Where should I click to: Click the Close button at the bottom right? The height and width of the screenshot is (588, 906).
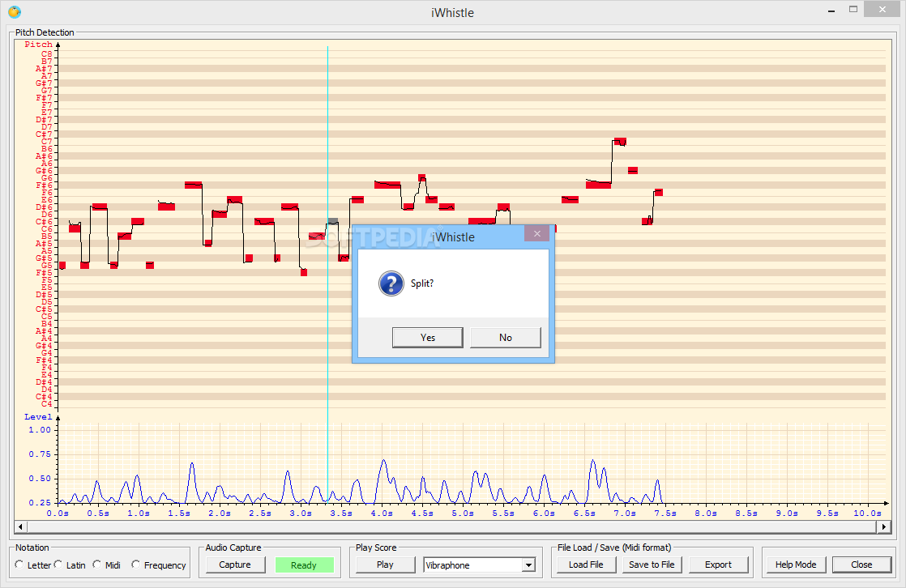(x=861, y=565)
